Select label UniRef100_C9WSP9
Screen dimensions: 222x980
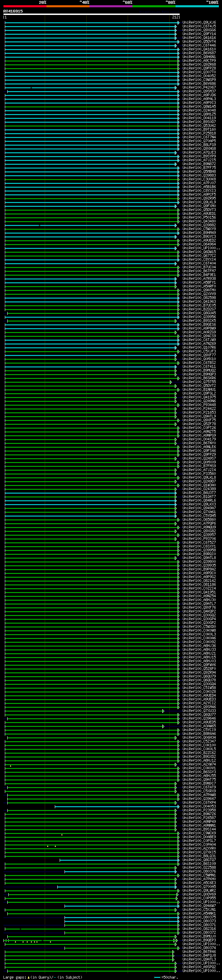point(199,80)
